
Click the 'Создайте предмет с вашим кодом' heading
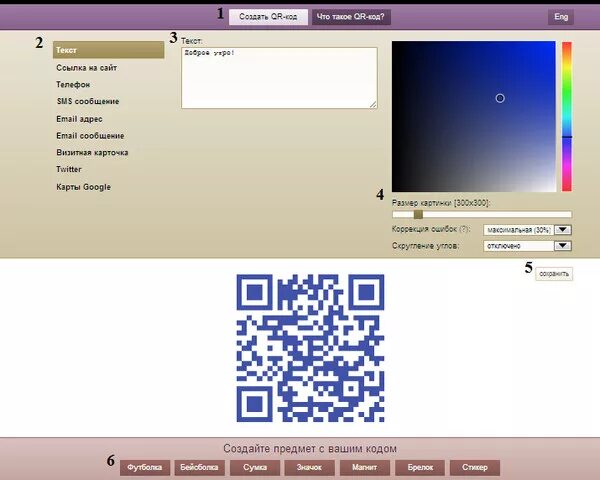pos(310,448)
